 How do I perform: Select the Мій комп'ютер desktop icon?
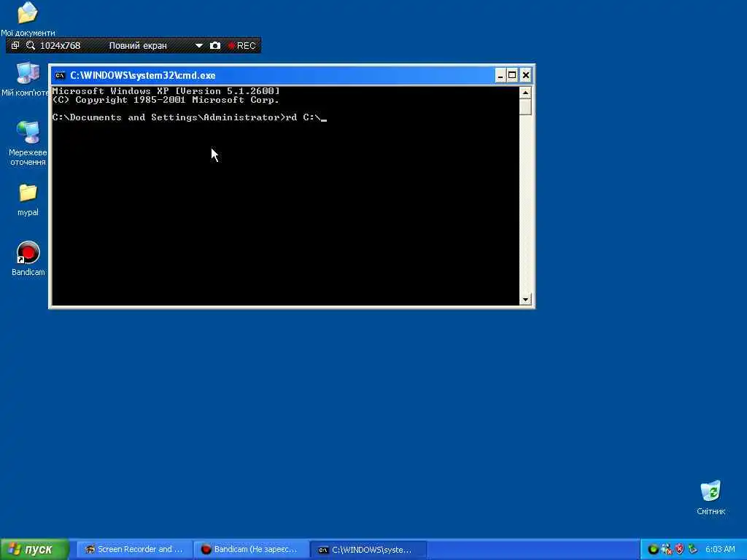coord(27,79)
